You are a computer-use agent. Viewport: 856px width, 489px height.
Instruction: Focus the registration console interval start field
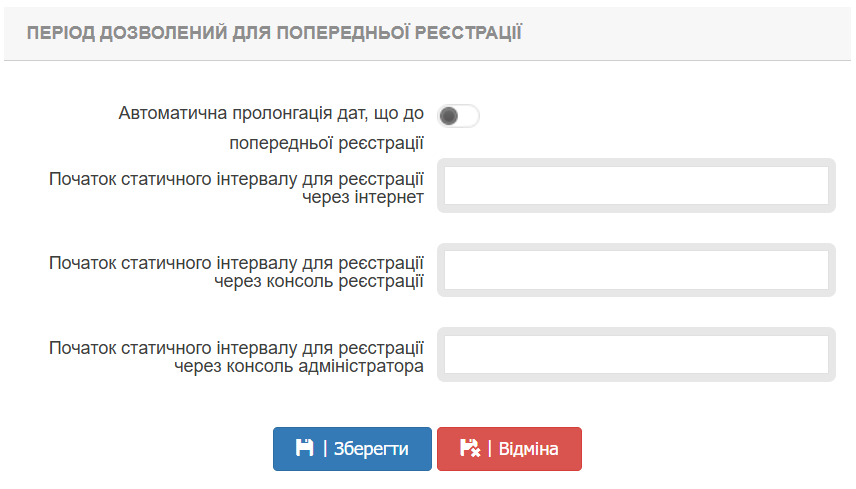pyautogui.click(x=636, y=270)
